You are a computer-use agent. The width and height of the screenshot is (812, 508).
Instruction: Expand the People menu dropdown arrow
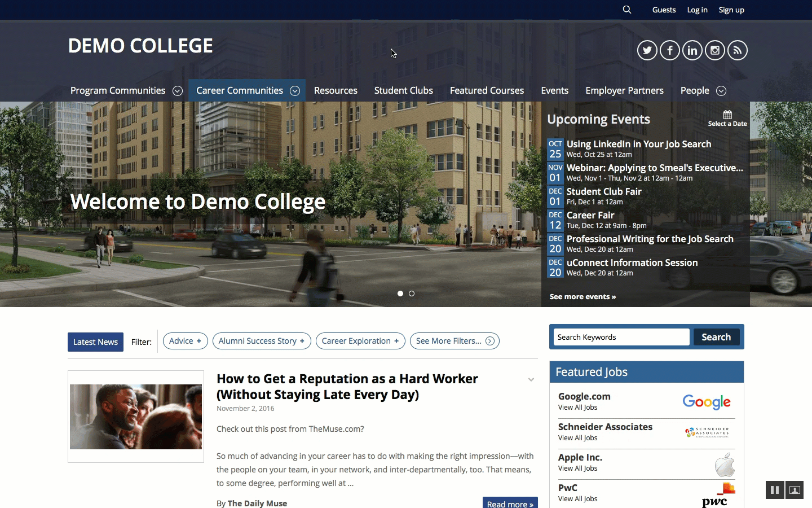[x=721, y=91]
